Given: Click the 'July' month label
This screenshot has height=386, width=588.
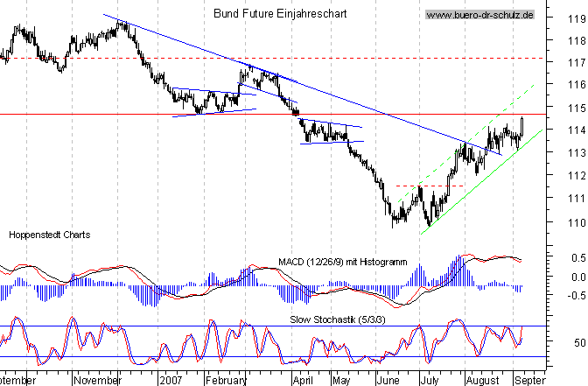Looking at the screenshot, I should 430,381.
